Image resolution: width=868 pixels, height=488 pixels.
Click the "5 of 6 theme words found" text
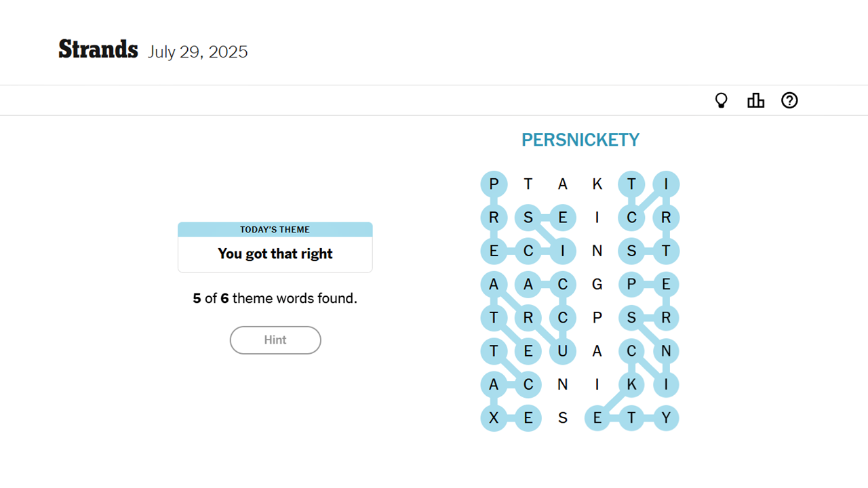tap(275, 298)
